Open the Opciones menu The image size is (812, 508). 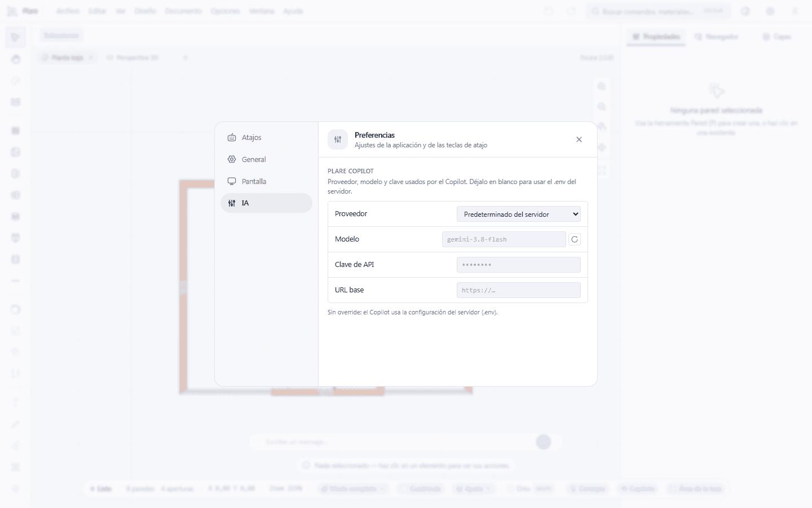tap(225, 11)
